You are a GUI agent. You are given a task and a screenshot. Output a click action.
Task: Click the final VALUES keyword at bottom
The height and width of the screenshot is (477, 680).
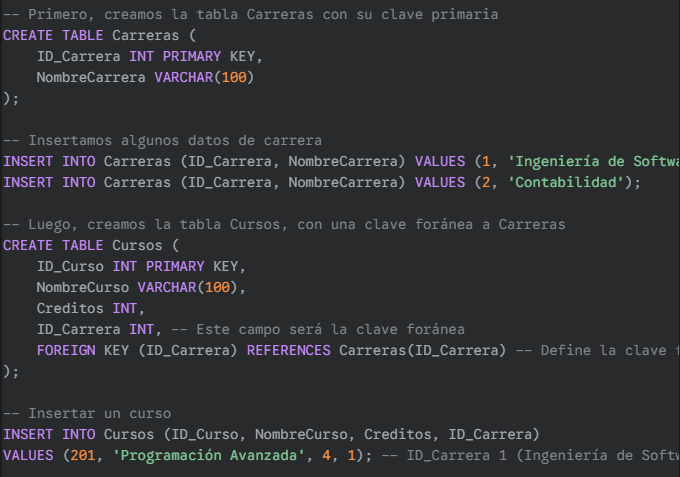coord(28,455)
